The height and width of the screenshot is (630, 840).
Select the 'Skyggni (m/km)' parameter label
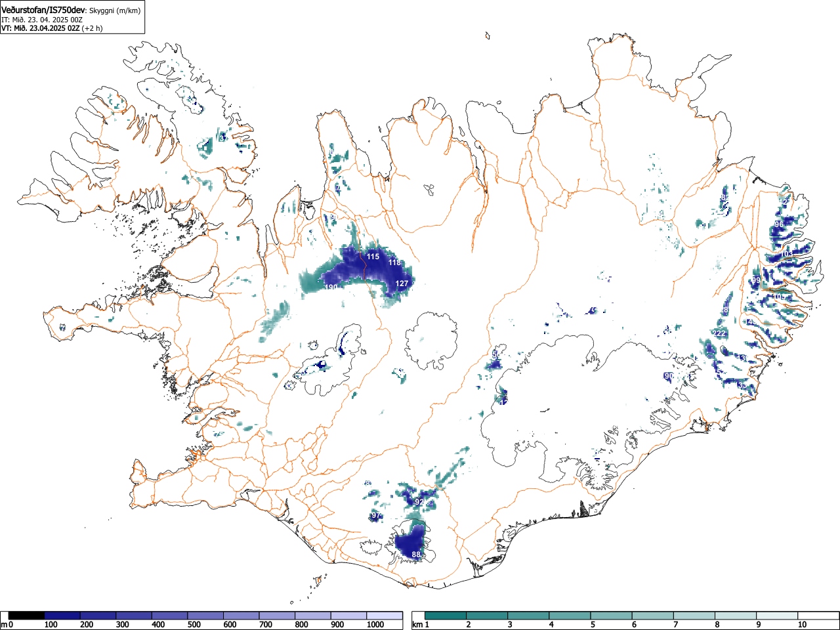tap(114, 10)
